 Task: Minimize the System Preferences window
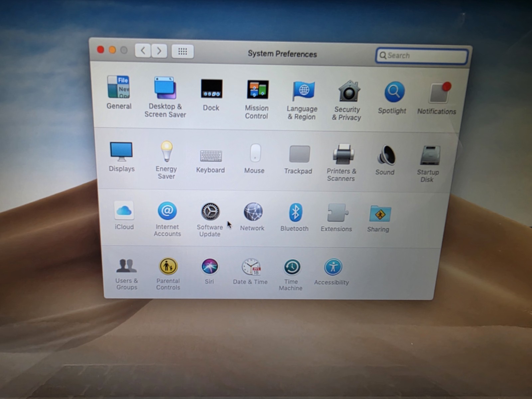(x=112, y=50)
